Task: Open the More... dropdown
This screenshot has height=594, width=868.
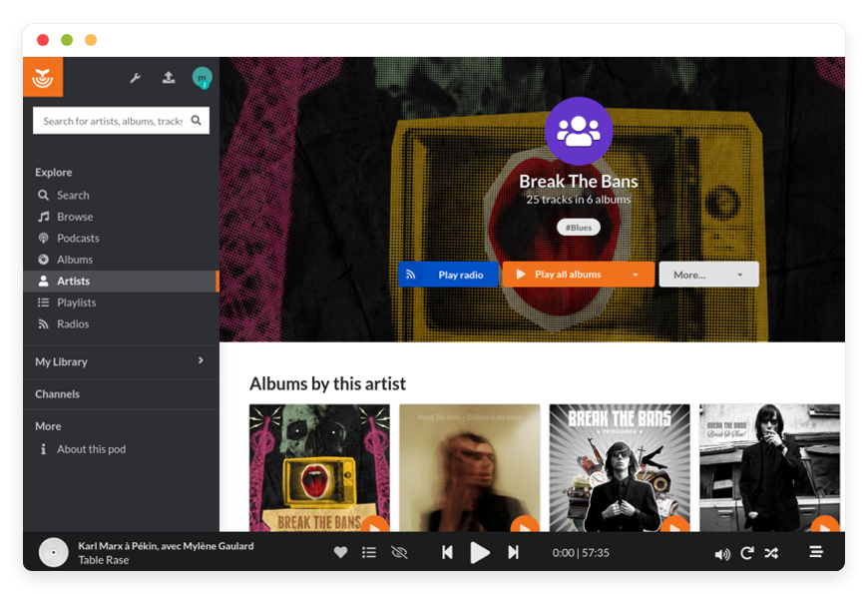Action: pos(708,275)
